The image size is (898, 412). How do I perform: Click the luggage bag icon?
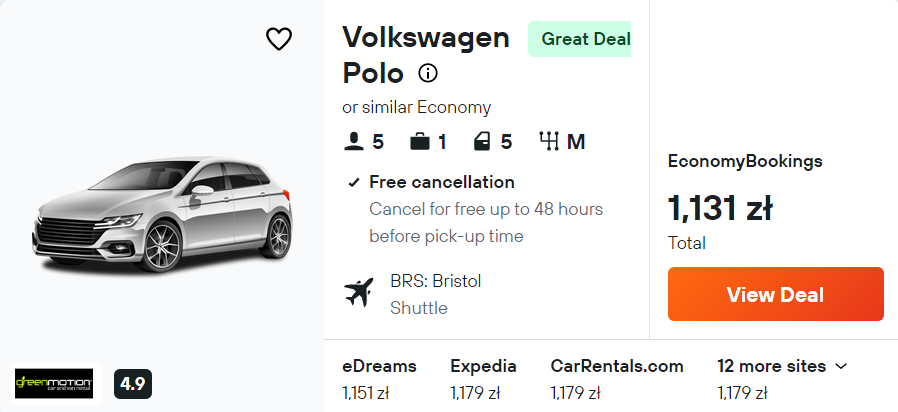tap(419, 142)
